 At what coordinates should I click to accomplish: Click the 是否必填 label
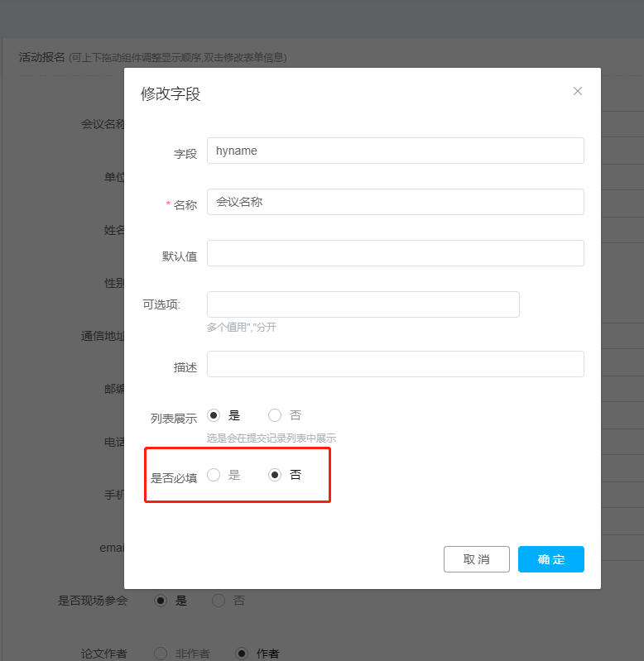tap(174, 478)
